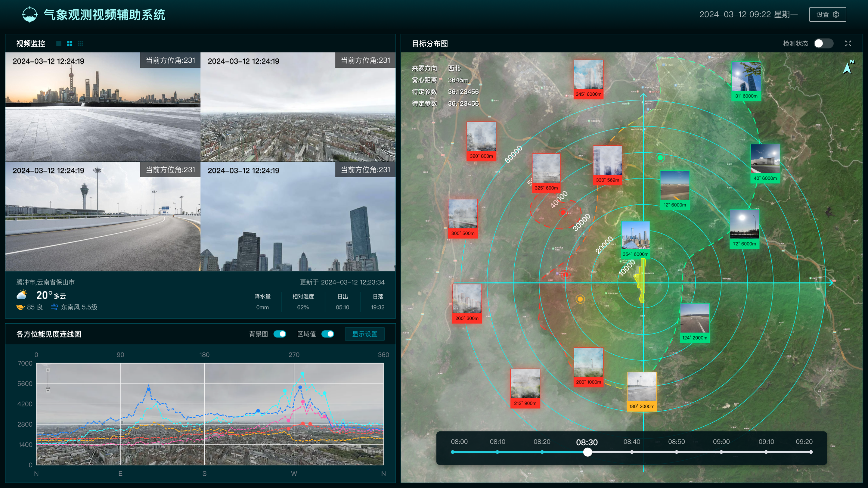Open the 354° 6000m target thumbnail
The height and width of the screenshot is (488, 868).
635,239
